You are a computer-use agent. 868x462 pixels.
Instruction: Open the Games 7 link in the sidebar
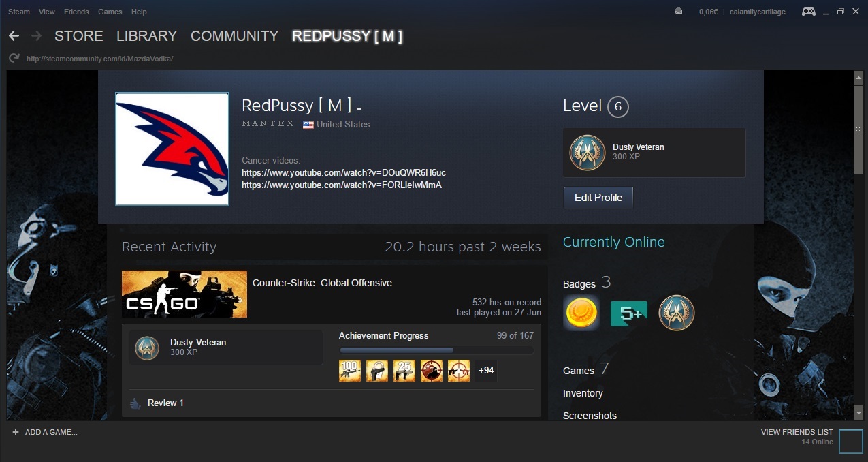point(586,370)
